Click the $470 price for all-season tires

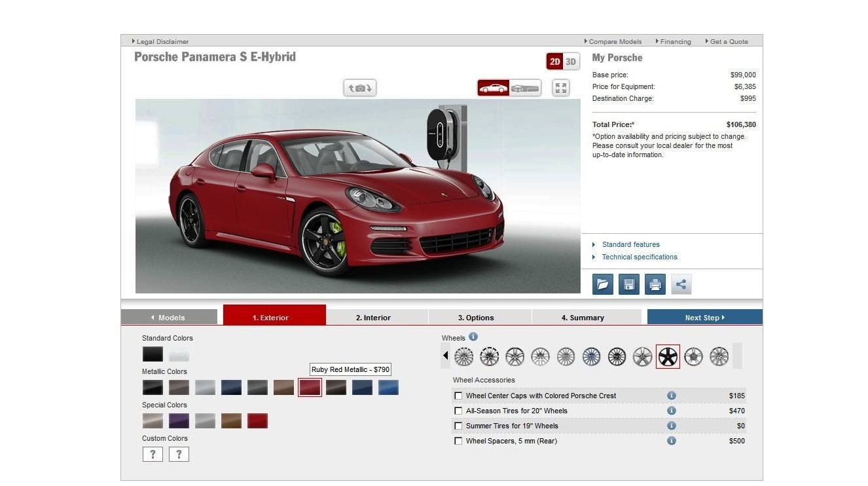[737, 411]
